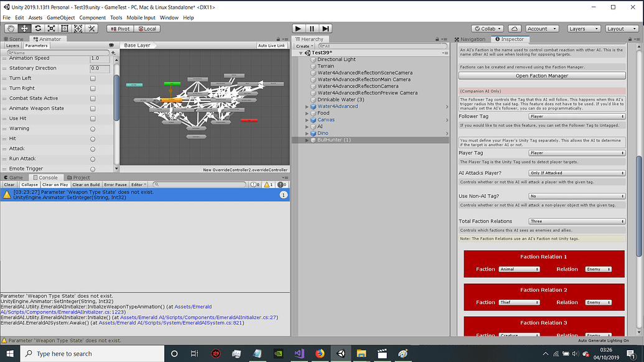
Task: Expand the Water4Advanced hierarchy item
Action: (307, 107)
